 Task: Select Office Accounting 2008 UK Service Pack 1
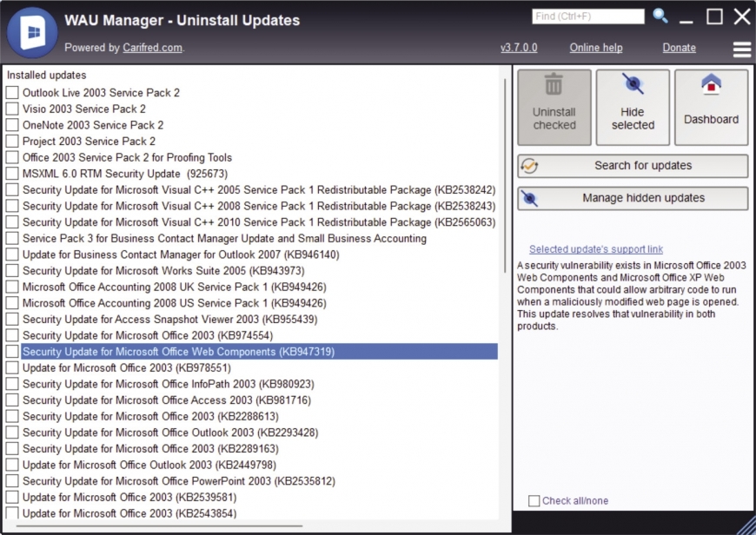tap(175, 287)
